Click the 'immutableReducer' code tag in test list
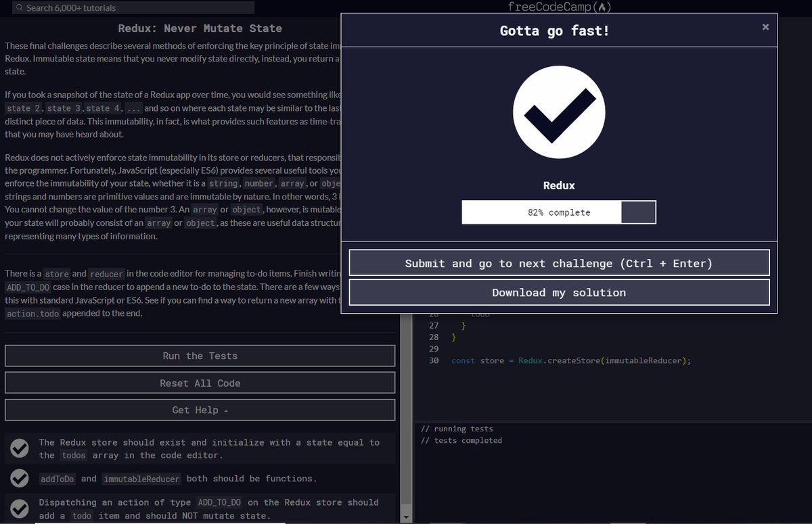This screenshot has height=524, width=812. (x=142, y=479)
